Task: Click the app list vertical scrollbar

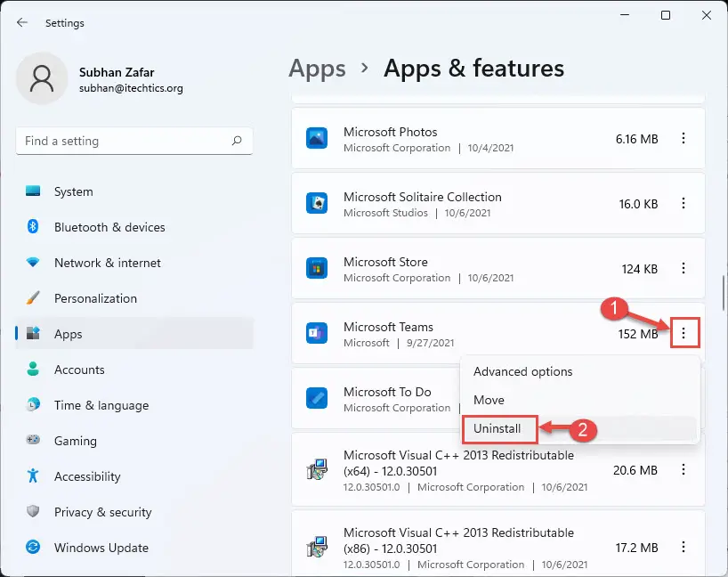Action: (723, 293)
